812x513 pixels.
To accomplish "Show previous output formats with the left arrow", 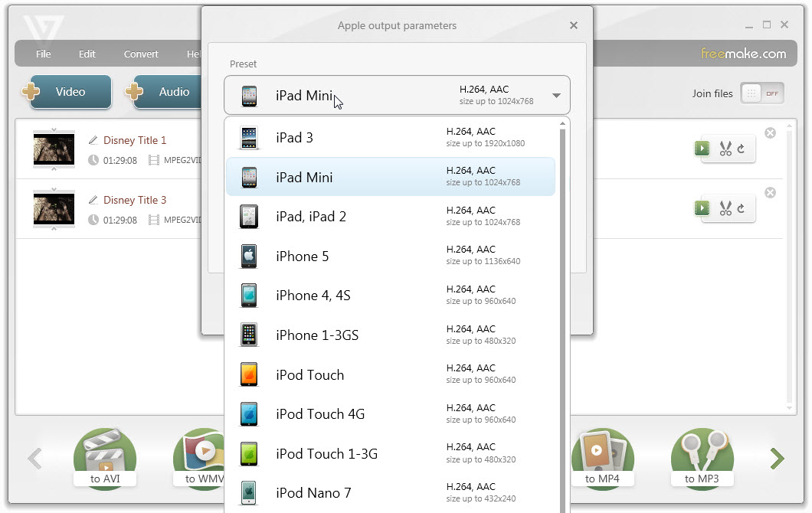I will coord(34,459).
